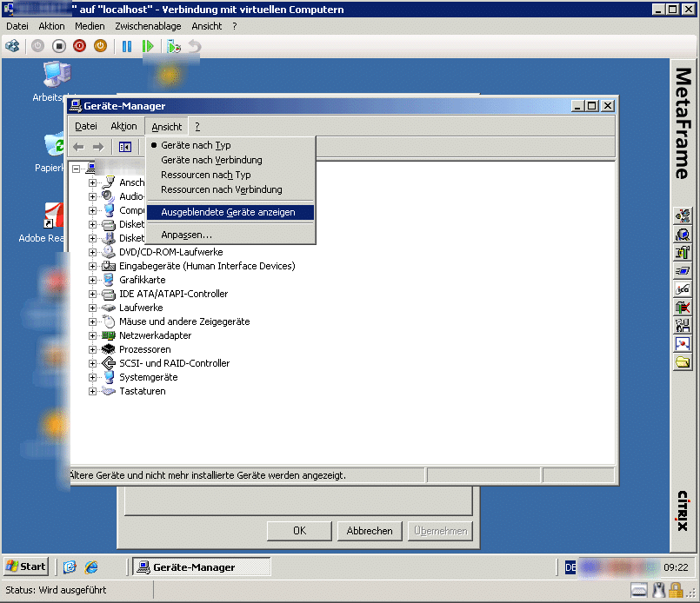Image resolution: width=700 pixels, height=603 pixels.
Task: Click the SCSI controller device icon
Action: (x=109, y=363)
